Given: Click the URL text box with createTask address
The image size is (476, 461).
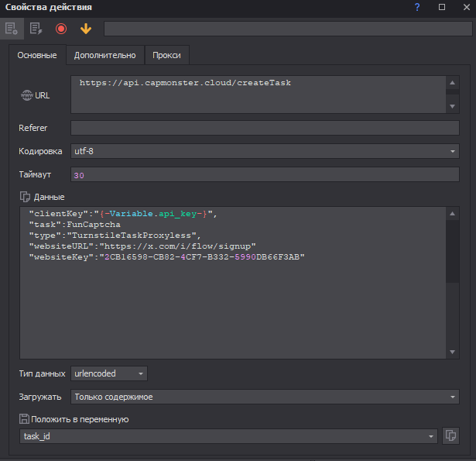Looking at the screenshot, I should pos(258,94).
